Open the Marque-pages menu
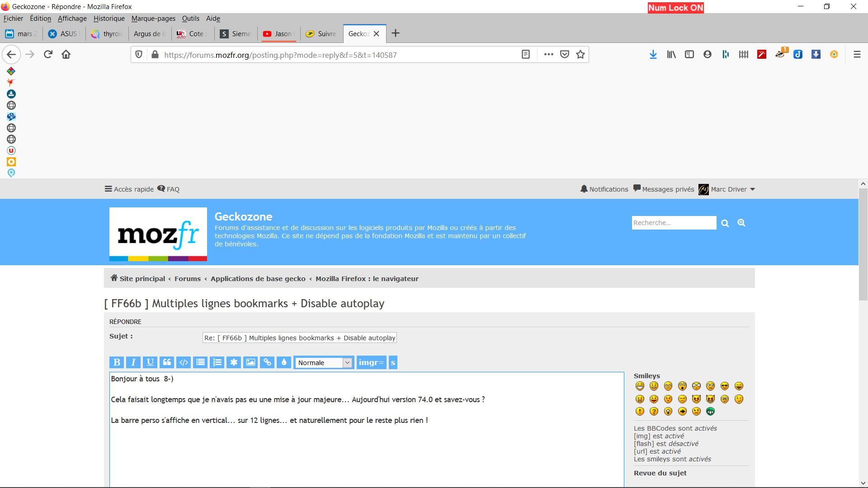This screenshot has width=868, height=488. click(x=153, y=19)
